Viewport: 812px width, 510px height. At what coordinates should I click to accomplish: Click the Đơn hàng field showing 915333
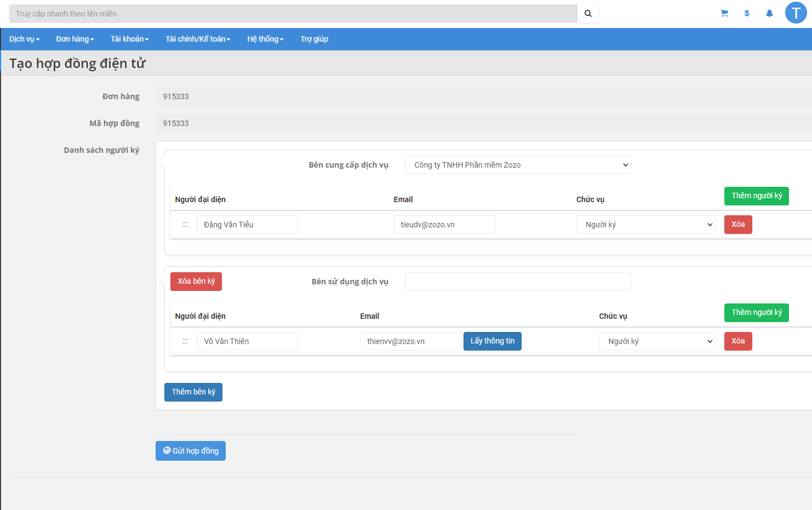[484, 96]
